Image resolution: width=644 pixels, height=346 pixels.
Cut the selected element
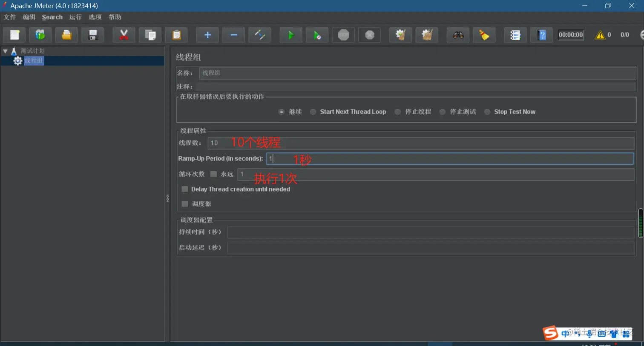click(124, 35)
